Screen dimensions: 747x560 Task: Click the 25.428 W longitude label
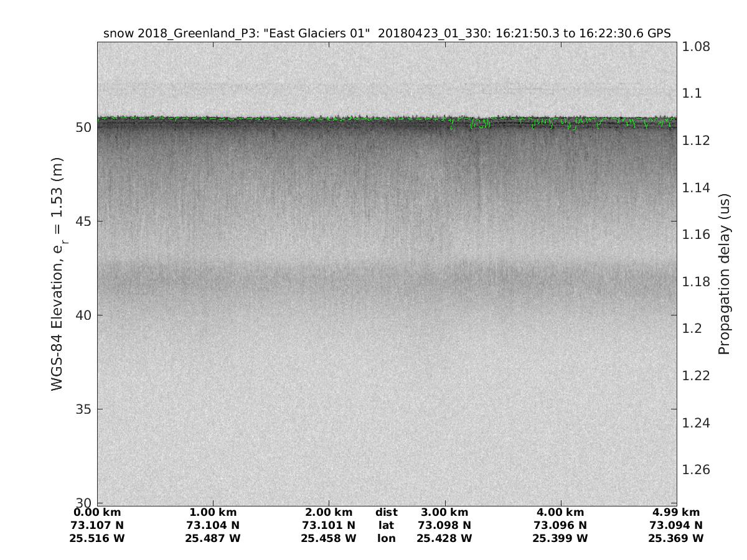[444, 538]
